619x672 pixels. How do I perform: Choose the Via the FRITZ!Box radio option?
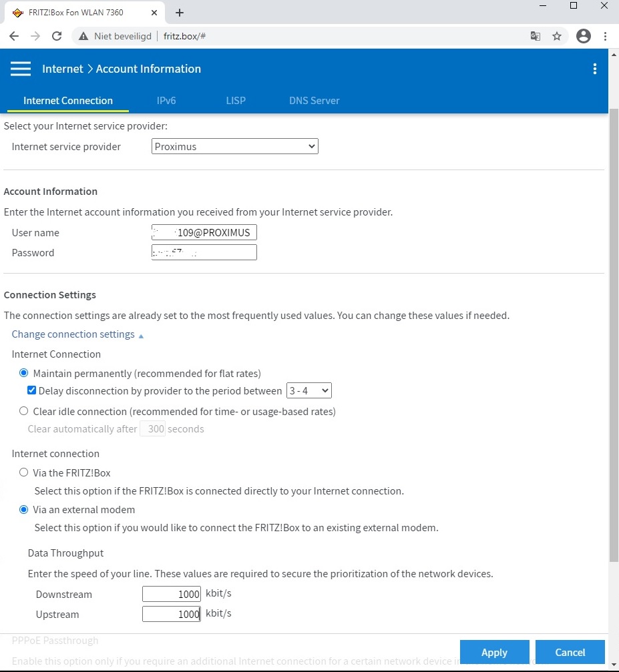24,472
